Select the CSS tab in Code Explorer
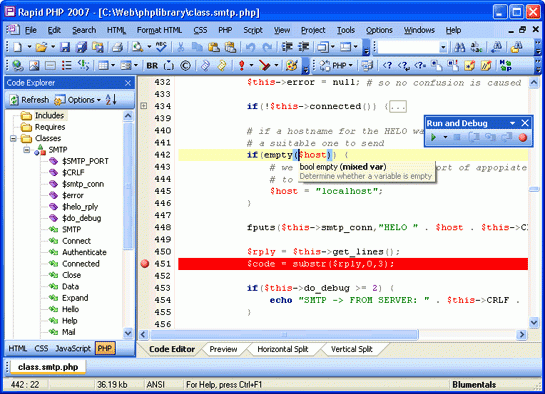The width and height of the screenshot is (545, 394). (x=41, y=348)
